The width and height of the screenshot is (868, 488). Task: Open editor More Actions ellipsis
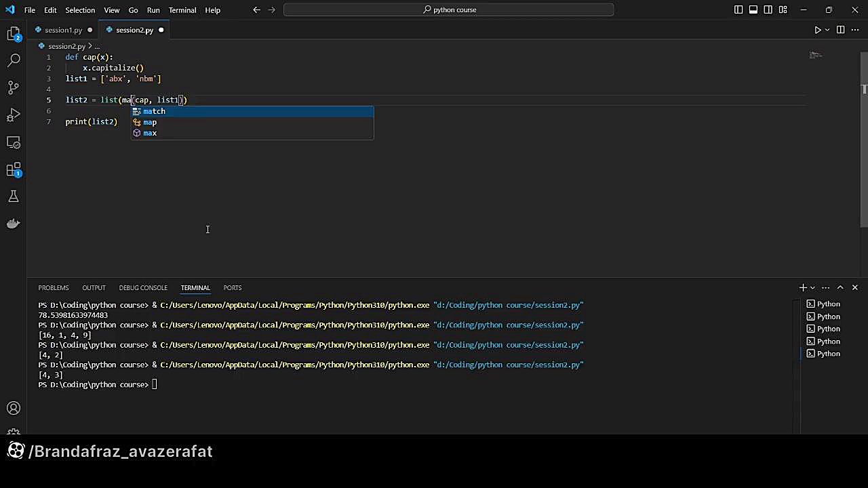(x=855, y=30)
